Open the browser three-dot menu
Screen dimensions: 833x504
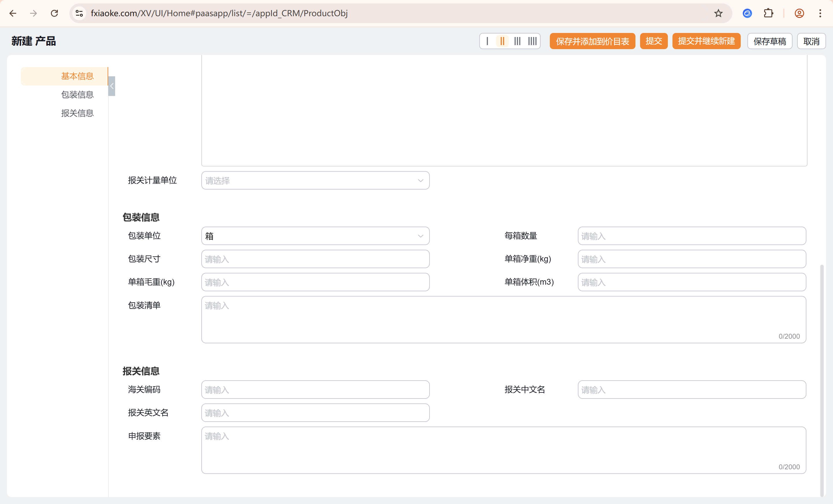tap(820, 13)
